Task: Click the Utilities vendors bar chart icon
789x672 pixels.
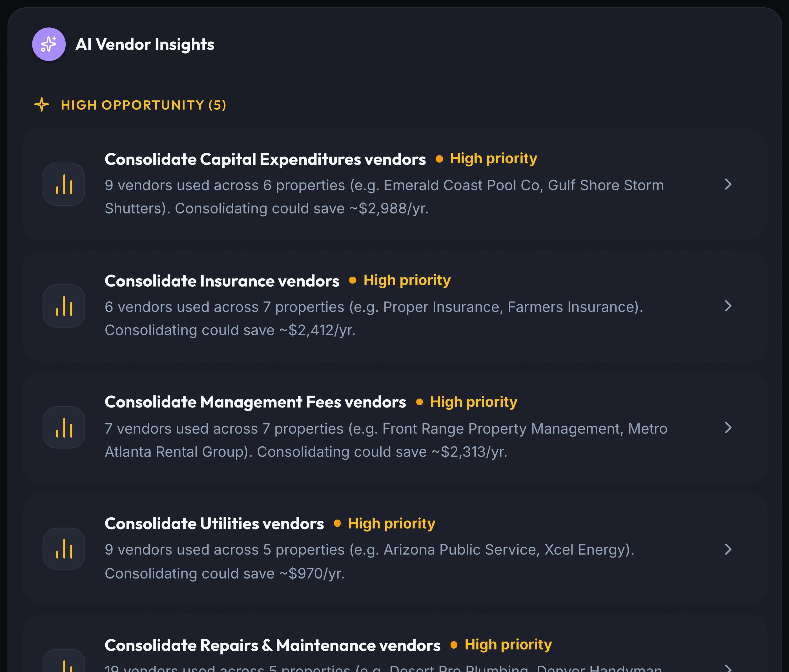Action: [x=64, y=549]
